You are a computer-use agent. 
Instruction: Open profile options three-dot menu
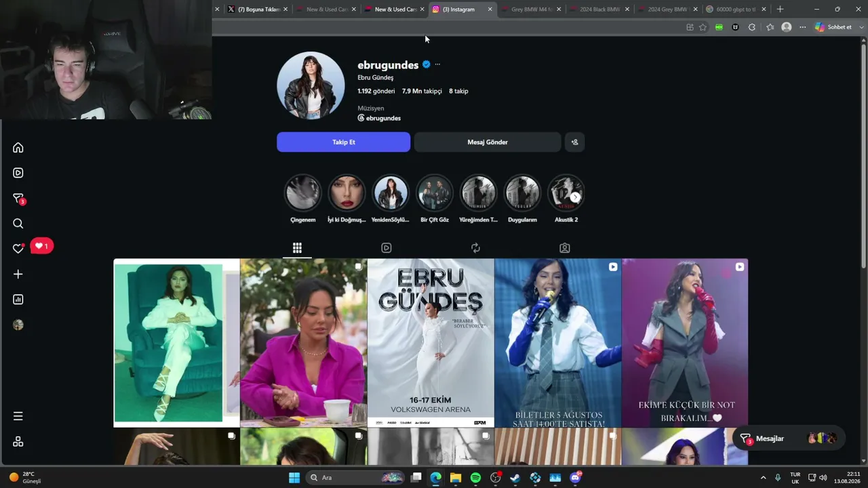point(437,64)
